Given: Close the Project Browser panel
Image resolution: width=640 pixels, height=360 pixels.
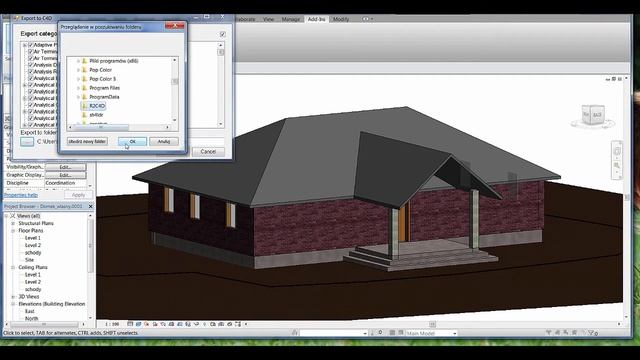Looking at the screenshot, I should pos(91,207).
